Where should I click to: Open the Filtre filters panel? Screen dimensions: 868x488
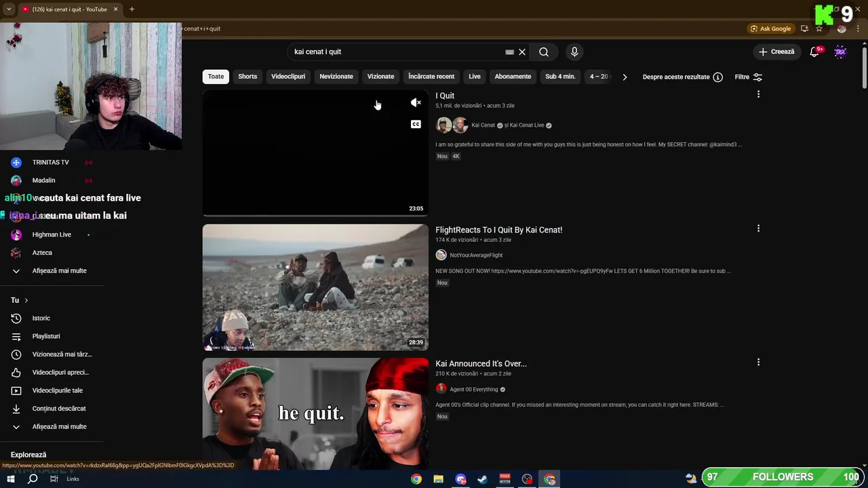(x=749, y=77)
